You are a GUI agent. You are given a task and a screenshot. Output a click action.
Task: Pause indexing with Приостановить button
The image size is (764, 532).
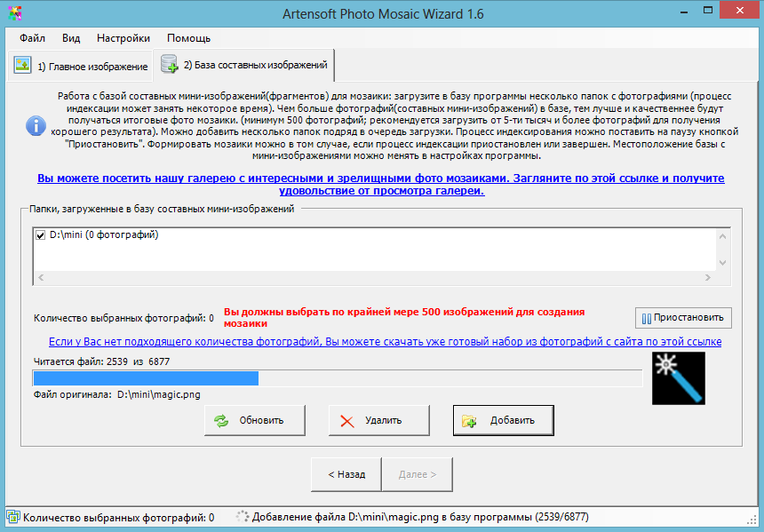click(x=683, y=318)
